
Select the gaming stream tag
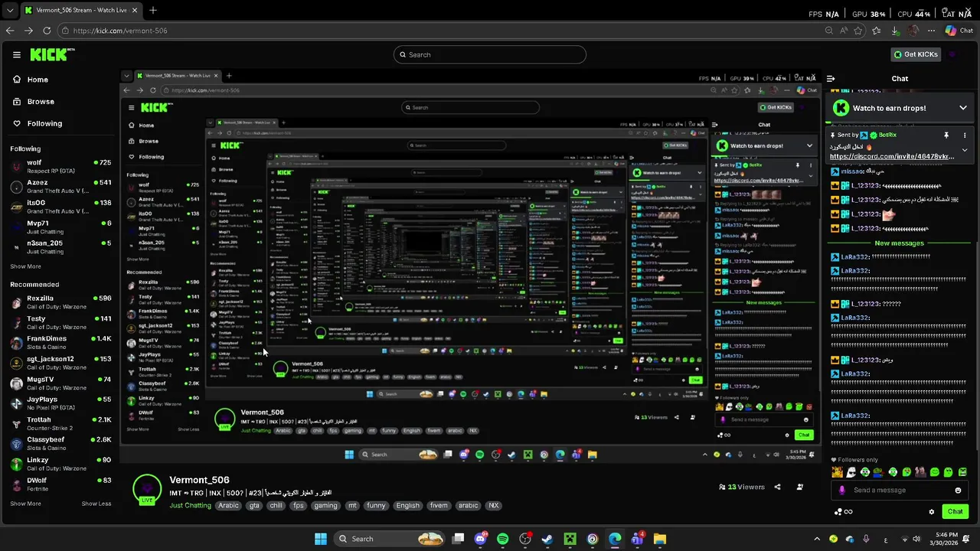coord(325,506)
